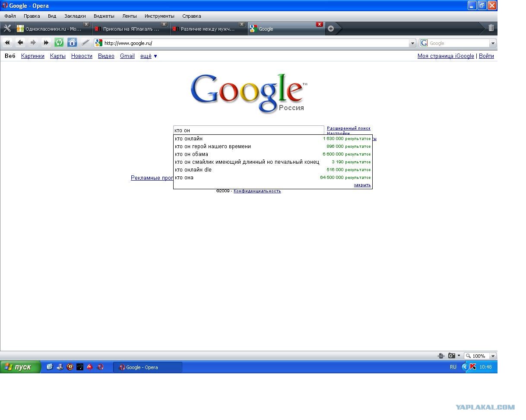The image size is (526, 420).
Task: Open Моя страница iGoogle link
Action: (446, 56)
